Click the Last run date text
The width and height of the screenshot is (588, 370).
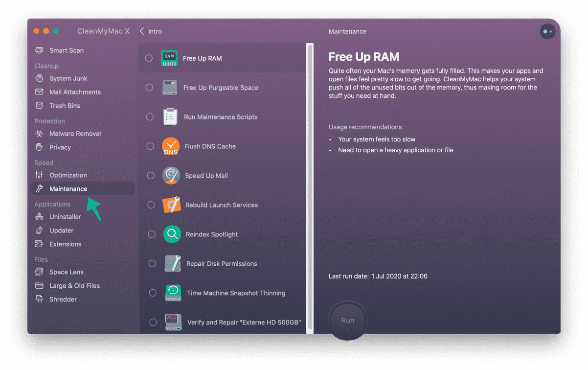coord(378,277)
